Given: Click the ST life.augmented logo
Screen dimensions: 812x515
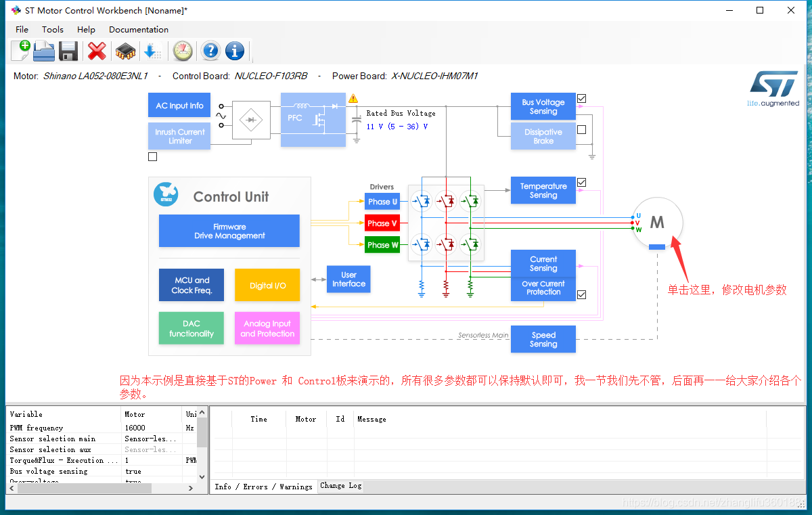Looking at the screenshot, I should 773,89.
